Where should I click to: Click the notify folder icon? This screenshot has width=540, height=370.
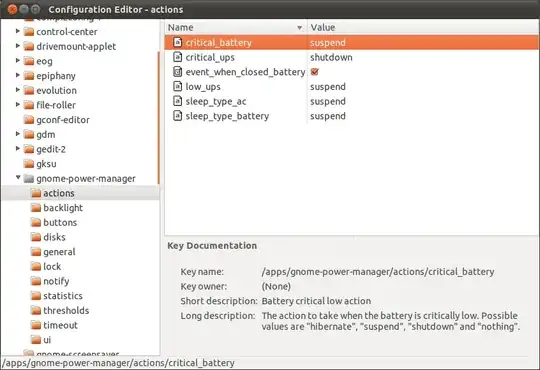coord(36,281)
